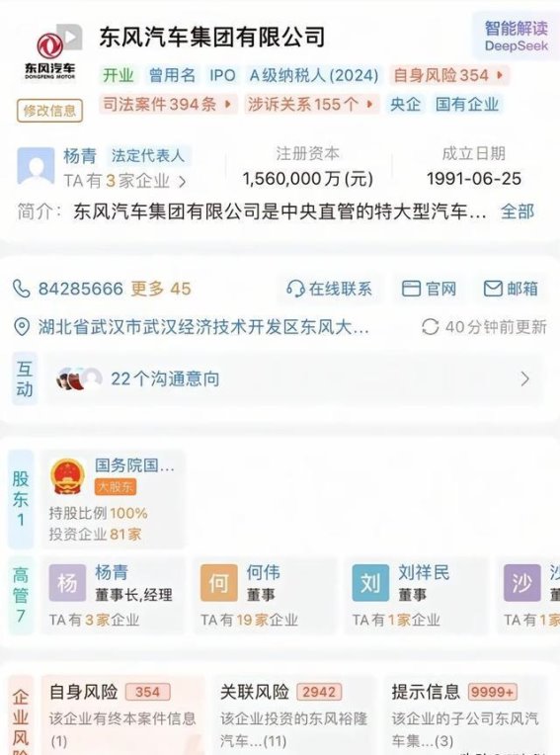Tap the Dongfeng Motor logo
This screenshot has width=560, height=755.
point(50,55)
